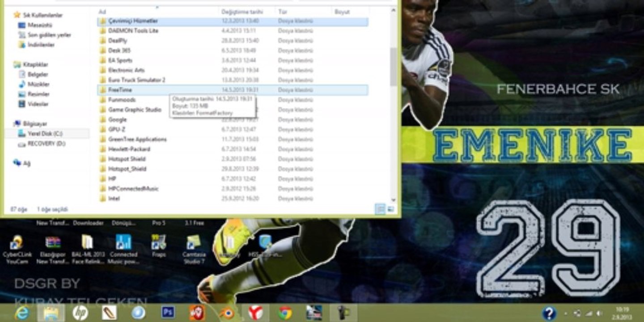The width and height of the screenshot is (644, 322).
Task: Sort by Değiştirme tarihi column header
Action: point(242,12)
